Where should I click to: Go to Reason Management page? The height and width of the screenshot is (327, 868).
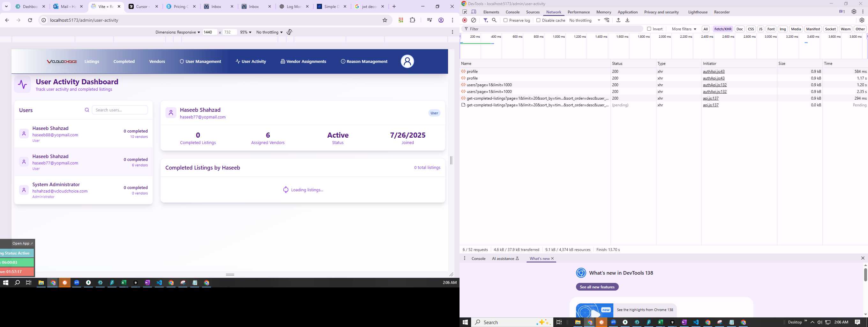[x=364, y=61]
